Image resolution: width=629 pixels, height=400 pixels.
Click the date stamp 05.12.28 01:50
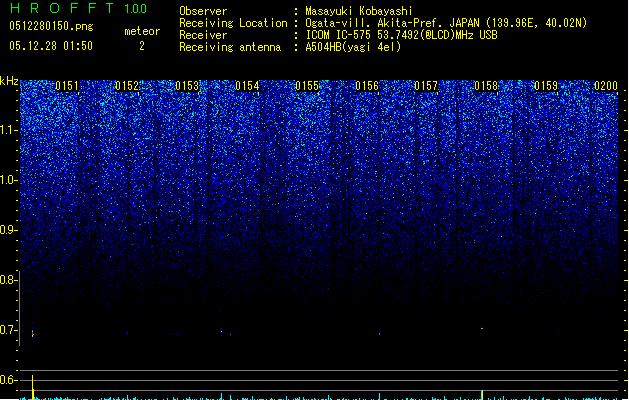tap(51, 46)
